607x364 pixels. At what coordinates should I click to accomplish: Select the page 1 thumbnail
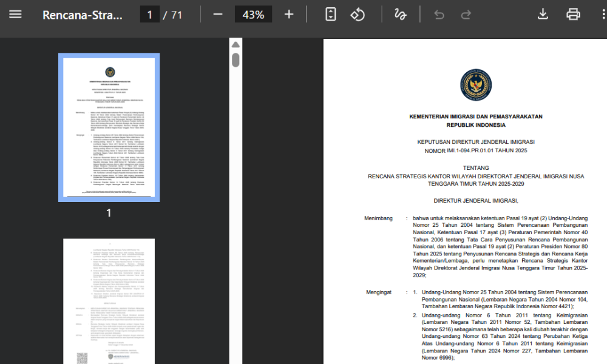pyautogui.click(x=109, y=127)
